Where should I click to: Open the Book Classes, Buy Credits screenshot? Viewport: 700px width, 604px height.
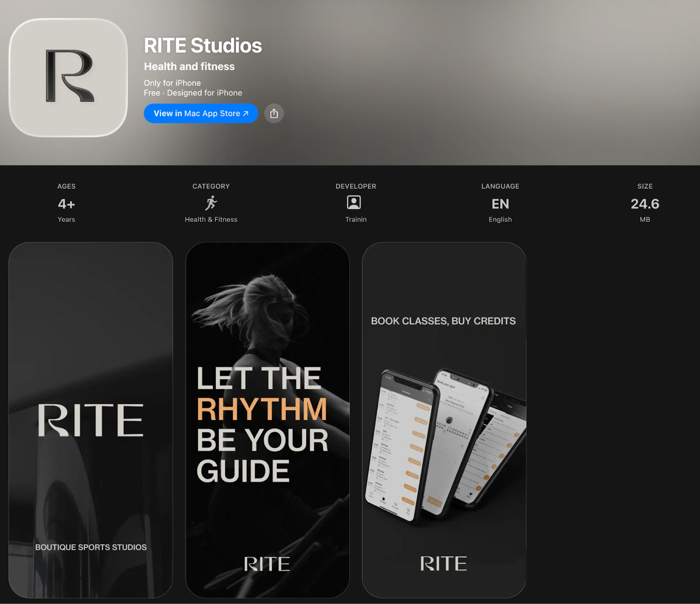[444, 420]
